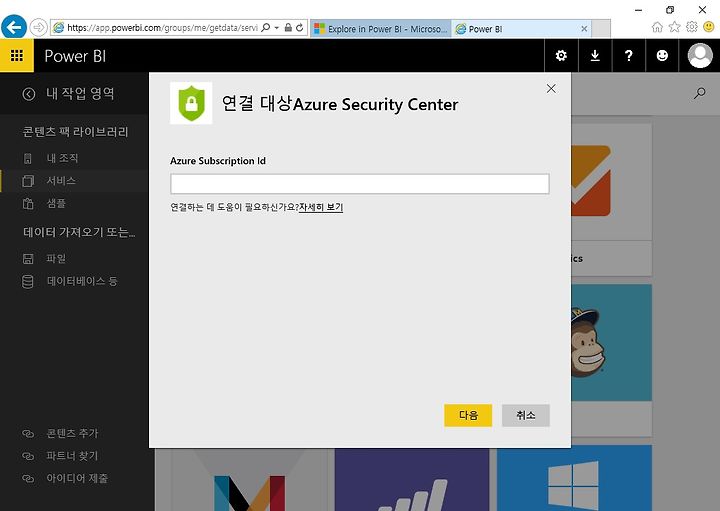This screenshot has width=720, height=511.
Task: Click the Windows logo service tile
Action: pos(574,477)
